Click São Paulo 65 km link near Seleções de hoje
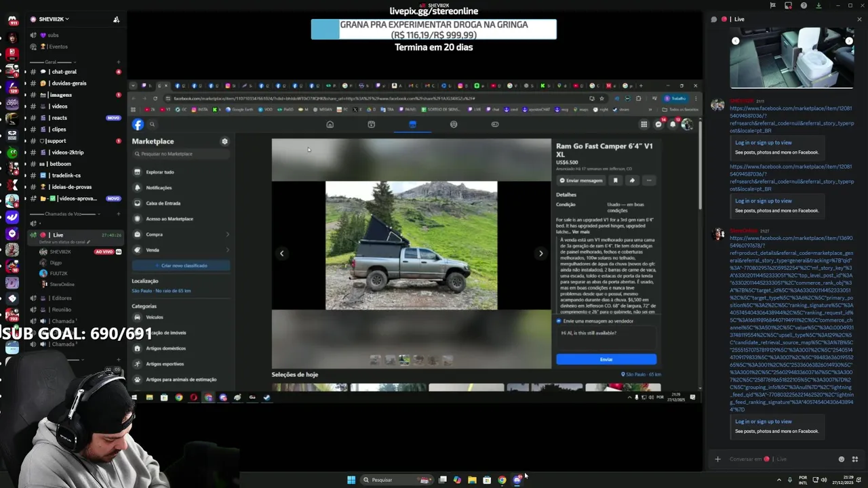The image size is (868, 488). 641,374
